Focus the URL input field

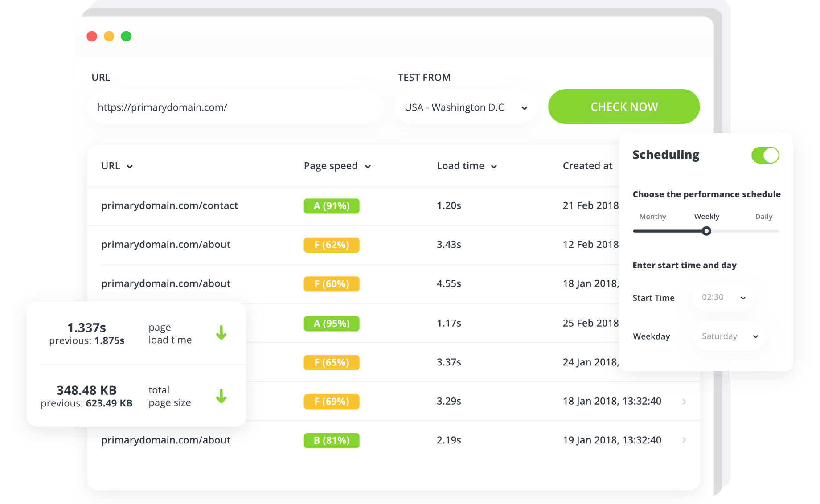235,107
